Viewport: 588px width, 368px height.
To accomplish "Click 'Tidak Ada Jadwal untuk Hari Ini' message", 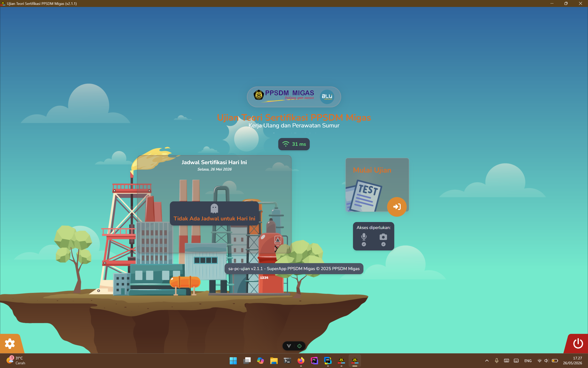I will click(214, 218).
